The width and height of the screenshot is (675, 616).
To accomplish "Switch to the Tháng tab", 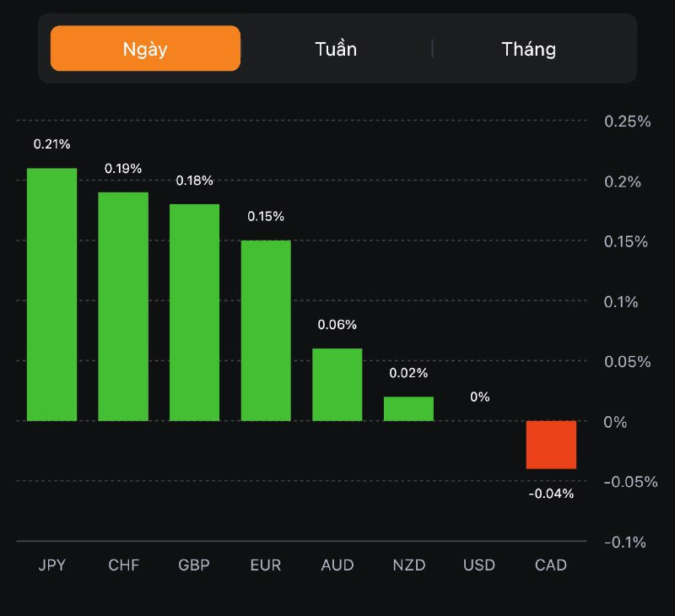I will point(528,48).
